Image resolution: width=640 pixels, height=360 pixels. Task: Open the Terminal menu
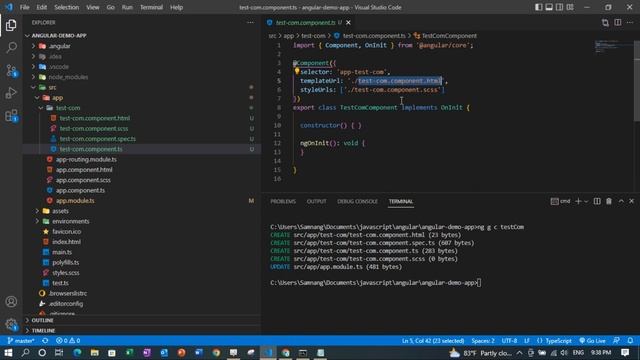[x=151, y=7]
